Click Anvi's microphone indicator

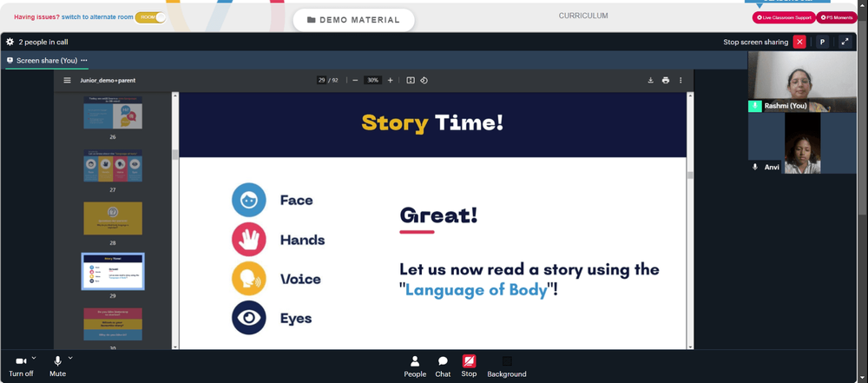(x=755, y=167)
